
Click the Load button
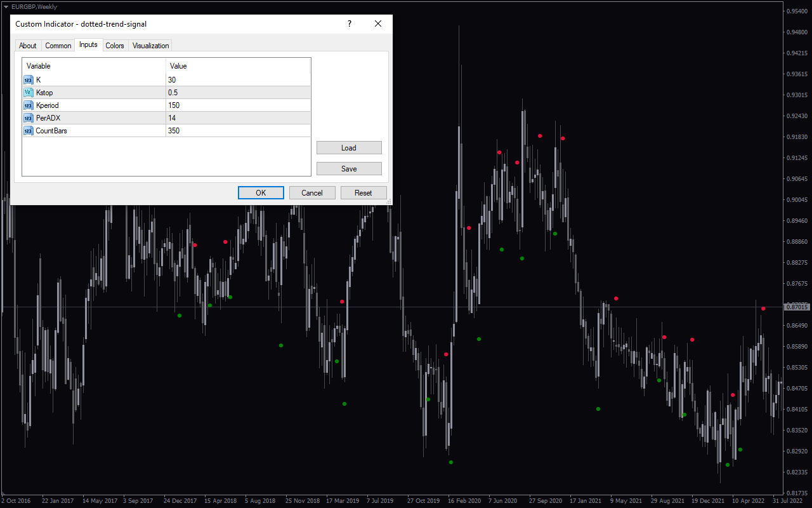click(349, 148)
